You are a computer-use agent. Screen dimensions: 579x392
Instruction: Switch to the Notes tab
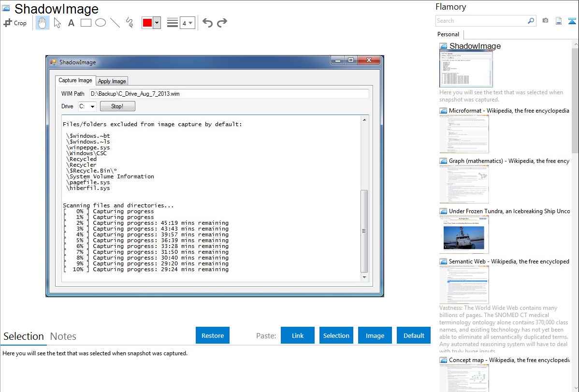(63, 336)
